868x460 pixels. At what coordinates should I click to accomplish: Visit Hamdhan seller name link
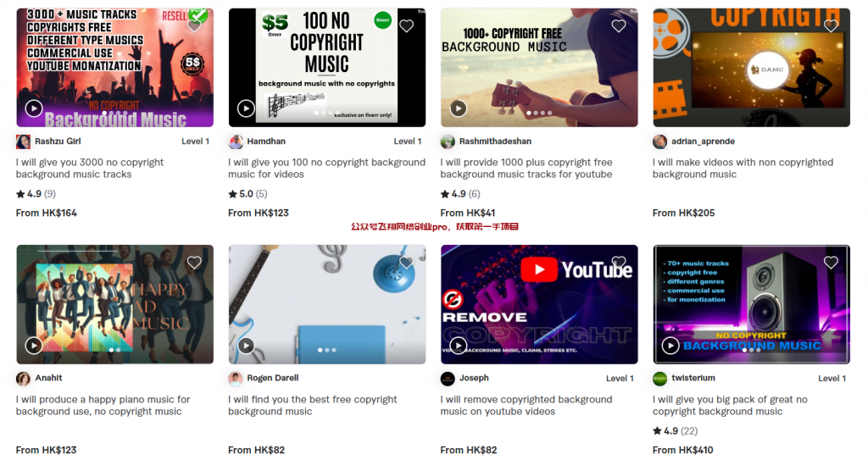click(266, 141)
